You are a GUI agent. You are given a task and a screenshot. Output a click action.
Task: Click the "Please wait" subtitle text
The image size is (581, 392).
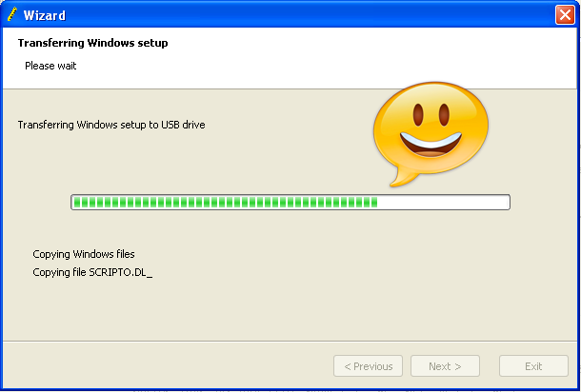[50, 66]
